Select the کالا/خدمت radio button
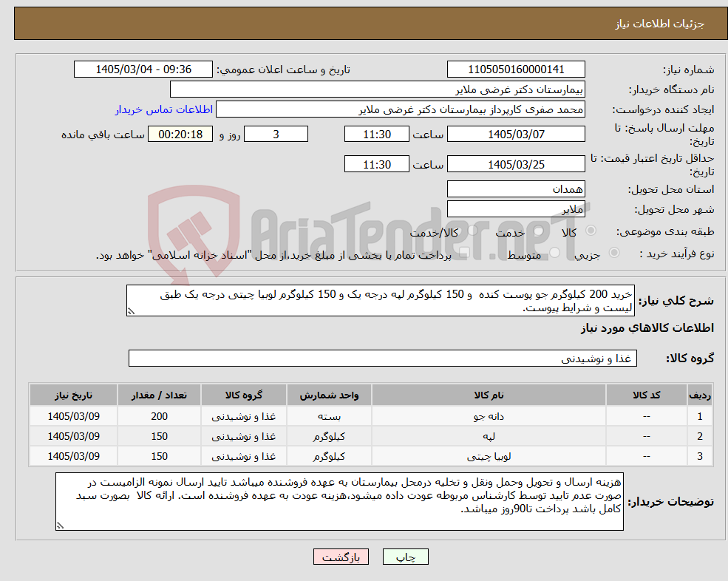Screen dimensions: 728x581 (x=472, y=231)
